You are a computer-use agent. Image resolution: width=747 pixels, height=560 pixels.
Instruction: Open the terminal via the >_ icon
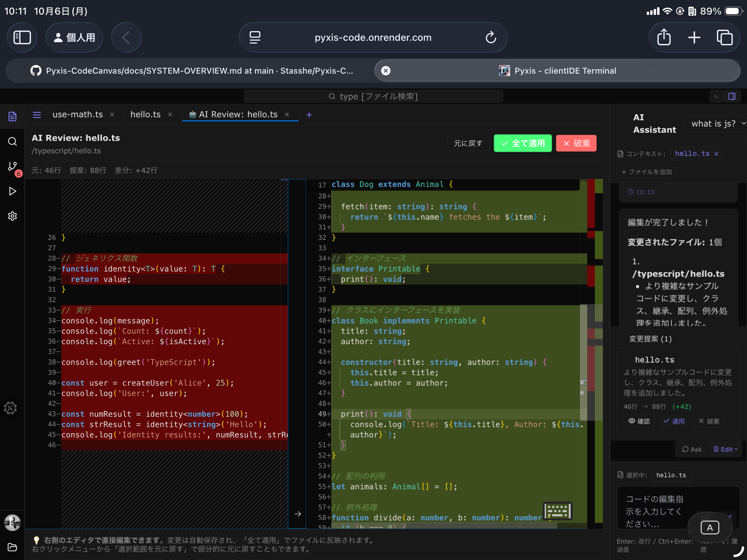pos(716,96)
